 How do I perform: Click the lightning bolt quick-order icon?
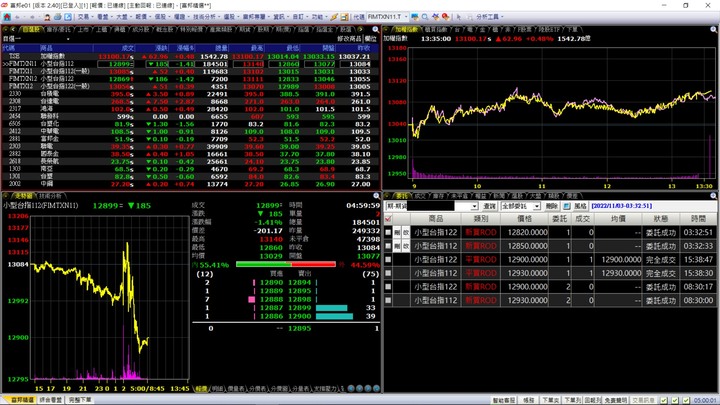334,17
